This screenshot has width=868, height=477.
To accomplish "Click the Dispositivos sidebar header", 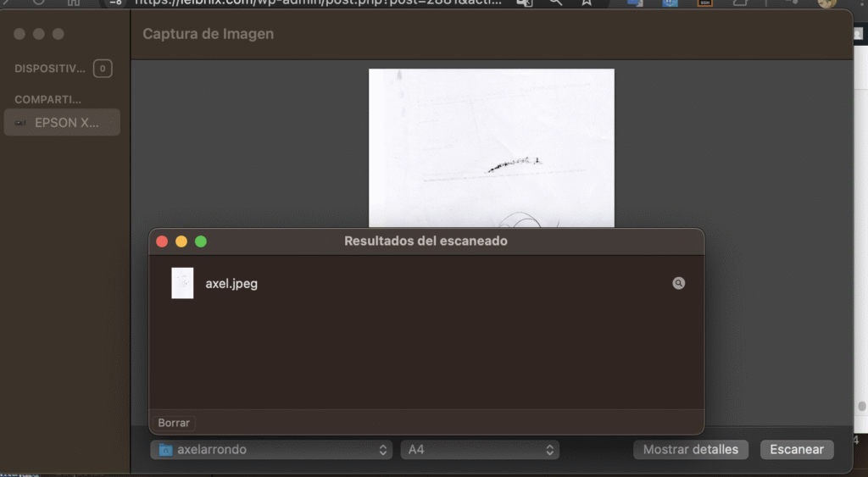I will [50, 69].
